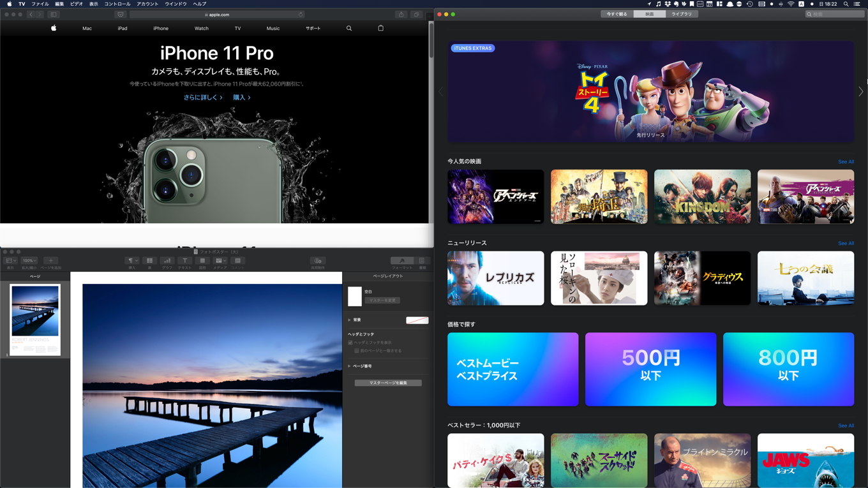Click the Safari forward button
Image resolution: width=868 pixels, height=488 pixels.
(40, 14)
